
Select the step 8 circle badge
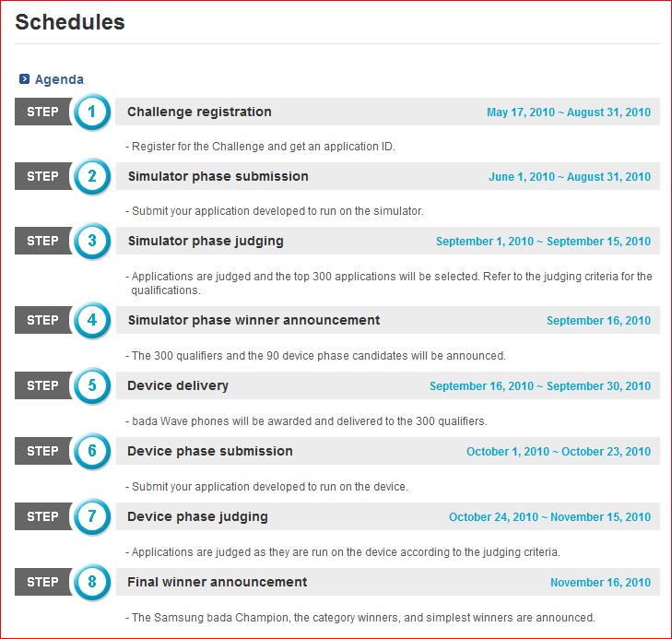92,582
